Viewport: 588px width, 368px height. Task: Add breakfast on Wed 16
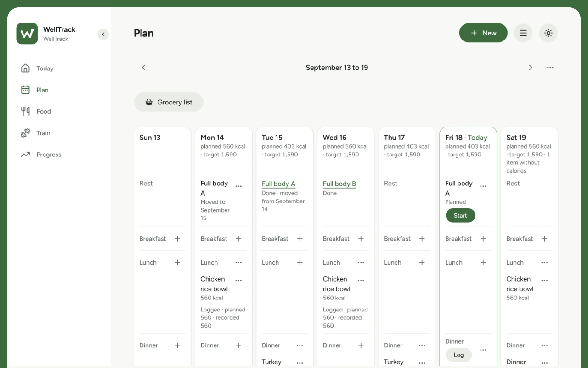click(x=361, y=239)
